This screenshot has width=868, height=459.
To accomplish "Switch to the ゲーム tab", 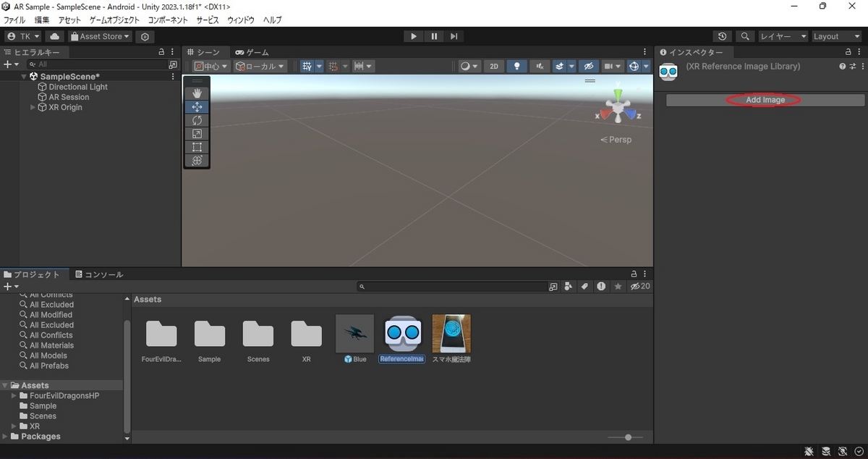I will (252, 52).
